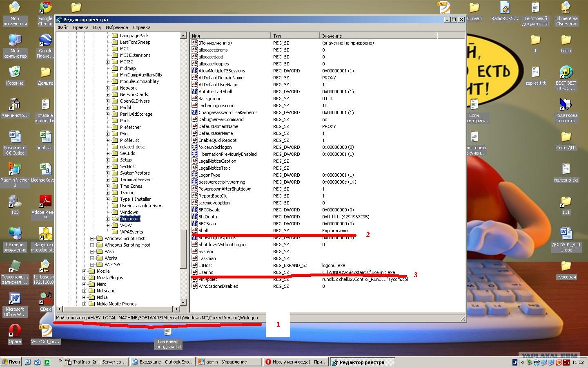Open Google Chrome desktop shortcut
This screenshot has height=368, width=588.
[45, 13]
